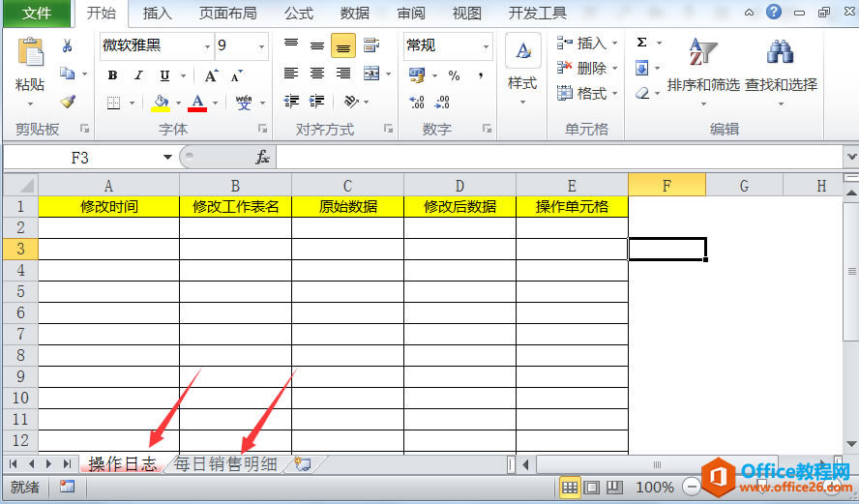859x504 pixels.
Task: Switch to Formulas (公式) tab
Action: (x=299, y=14)
